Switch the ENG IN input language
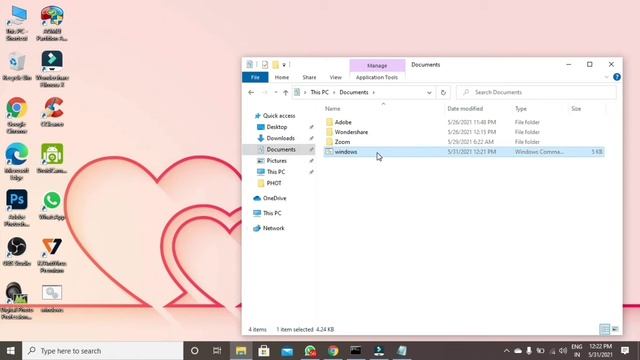The image size is (640, 360). (x=577, y=351)
